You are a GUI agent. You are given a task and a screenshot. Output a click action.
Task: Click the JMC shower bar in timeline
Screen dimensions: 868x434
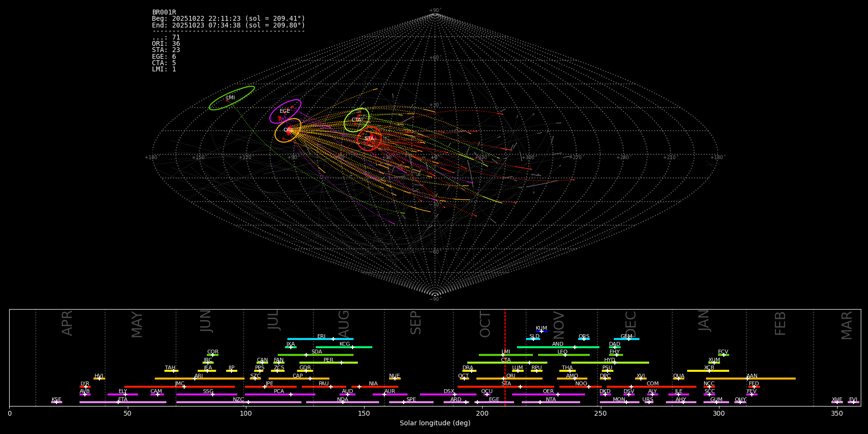[x=180, y=387]
